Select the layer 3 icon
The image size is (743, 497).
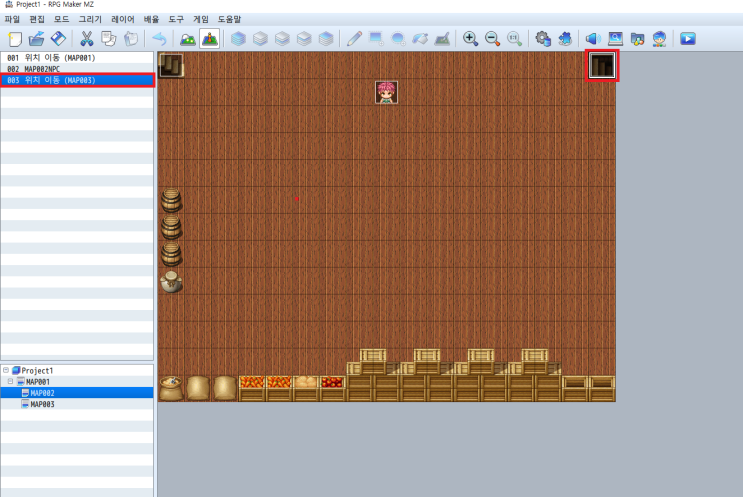tap(304, 39)
